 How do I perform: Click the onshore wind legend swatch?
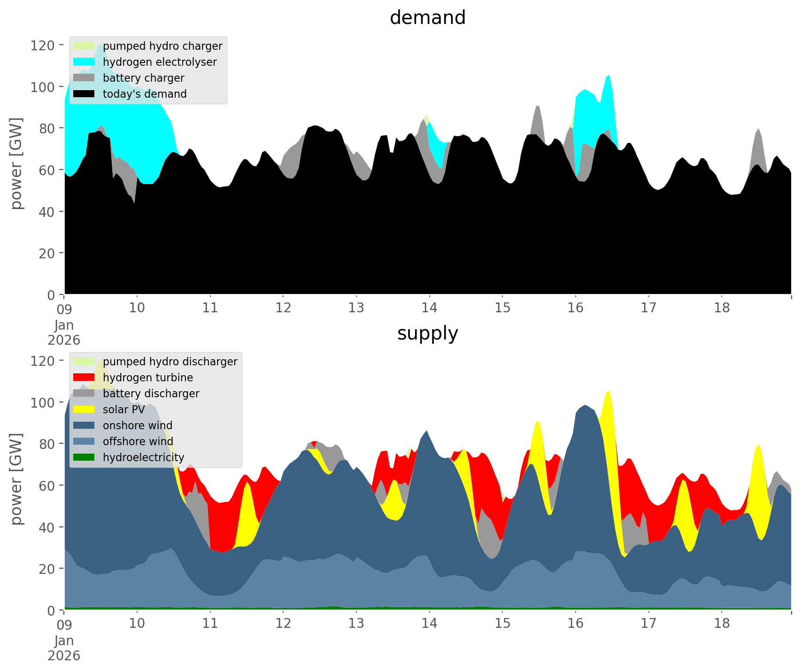[x=84, y=425]
